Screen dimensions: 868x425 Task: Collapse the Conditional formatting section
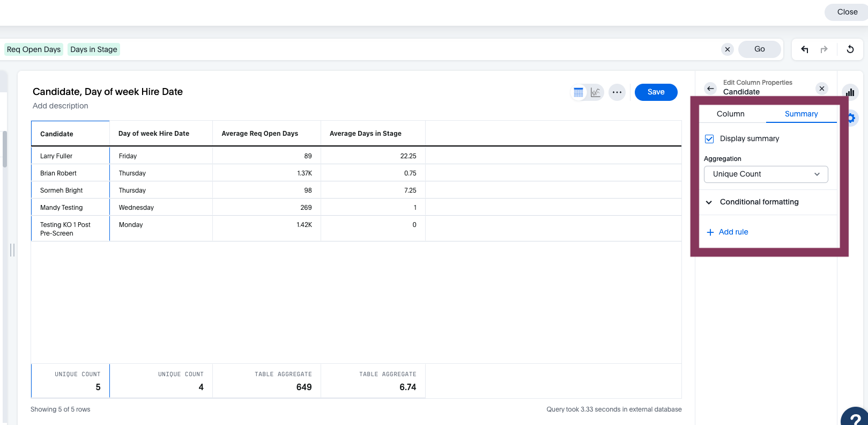tap(709, 202)
